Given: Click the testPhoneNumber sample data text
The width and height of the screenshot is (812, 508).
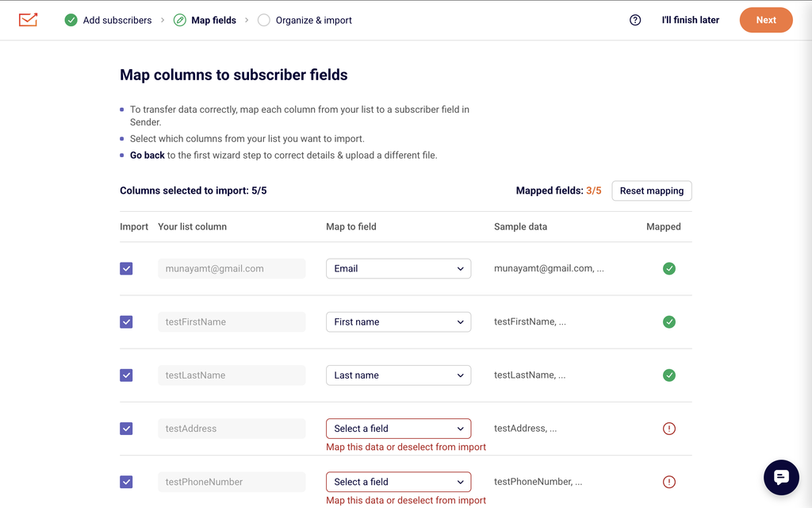Looking at the screenshot, I should [538, 482].
